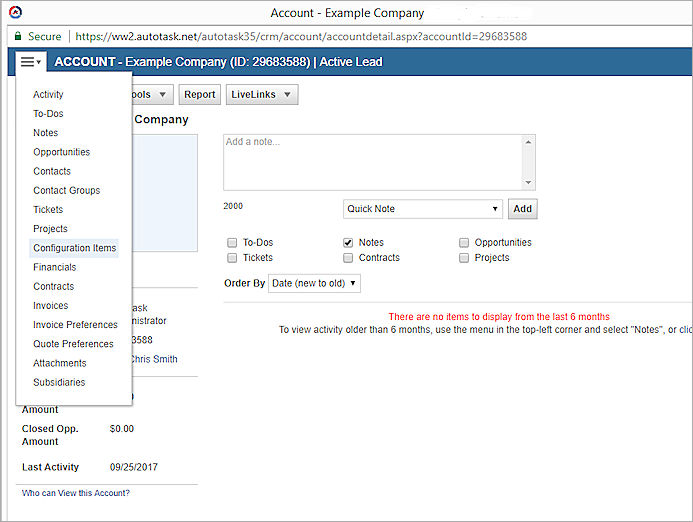Check the Tickets filter checkbox

(x=232, y=258)
